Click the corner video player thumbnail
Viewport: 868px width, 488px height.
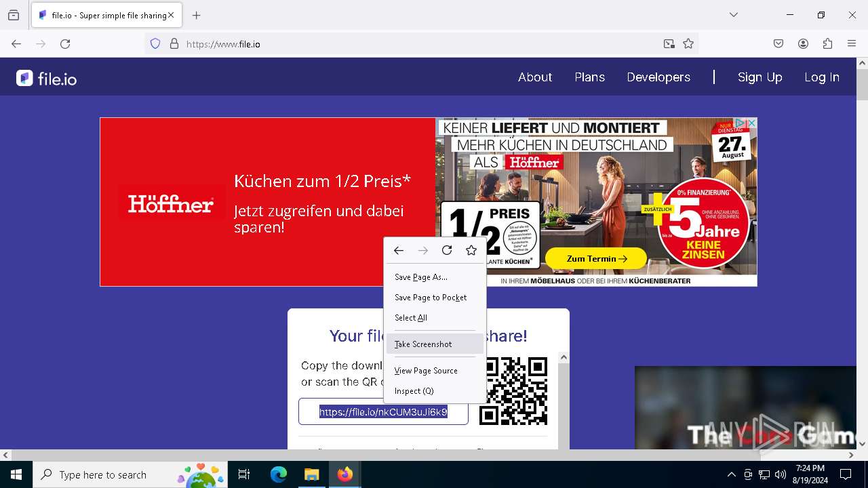point(745,407)
